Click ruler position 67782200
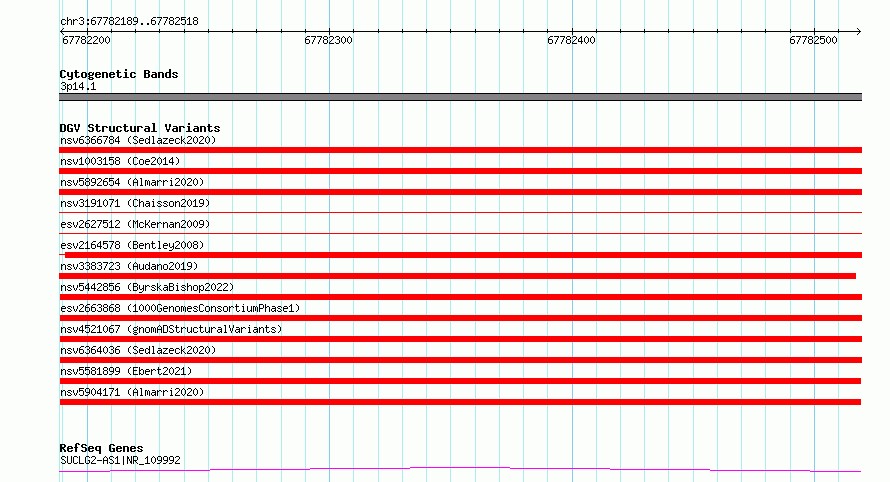Image resolution: width=890 pixels, height=482 pixels. [x=86, y=40]
